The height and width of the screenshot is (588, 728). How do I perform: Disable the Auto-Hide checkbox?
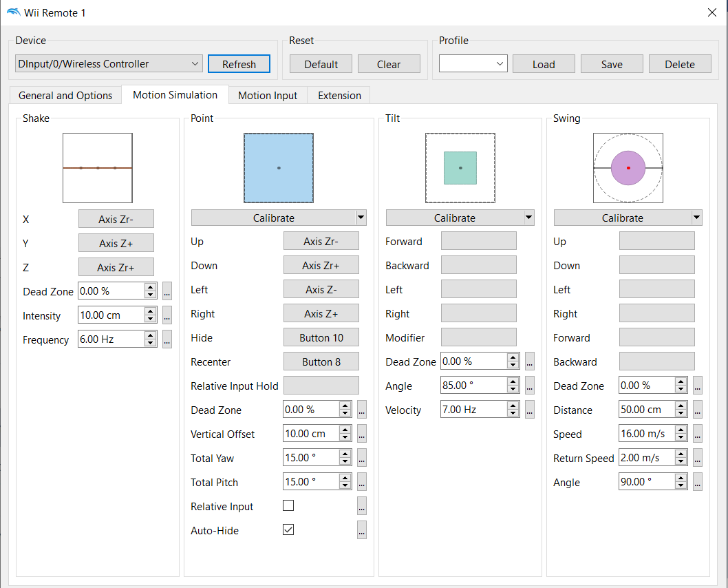pos(288,529)
